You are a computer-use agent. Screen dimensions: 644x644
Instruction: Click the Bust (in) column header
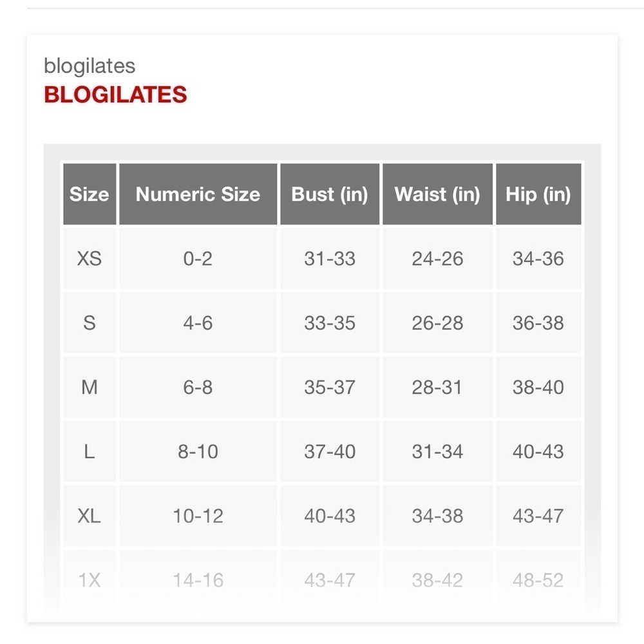(330, 194)
